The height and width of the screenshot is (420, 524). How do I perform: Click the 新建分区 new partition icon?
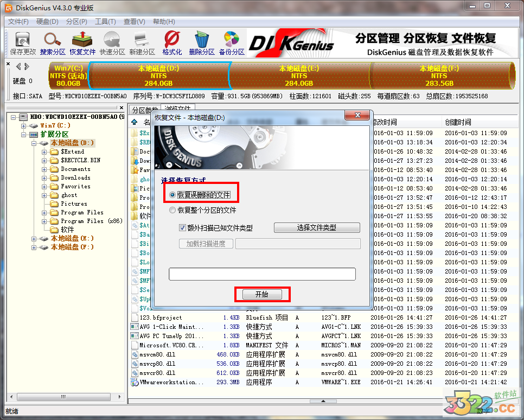(x=142, y=43)
